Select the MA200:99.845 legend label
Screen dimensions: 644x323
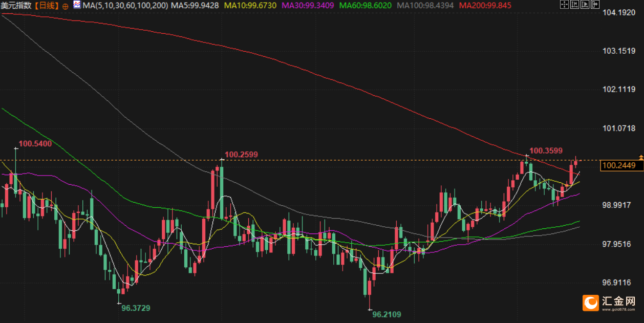click(485, 6)
